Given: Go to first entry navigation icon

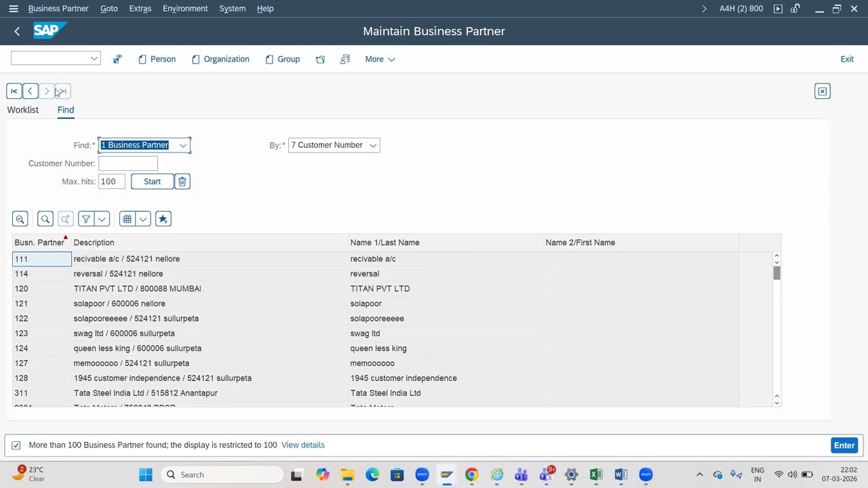Looking at the screenshot, I should coord(14,91).
